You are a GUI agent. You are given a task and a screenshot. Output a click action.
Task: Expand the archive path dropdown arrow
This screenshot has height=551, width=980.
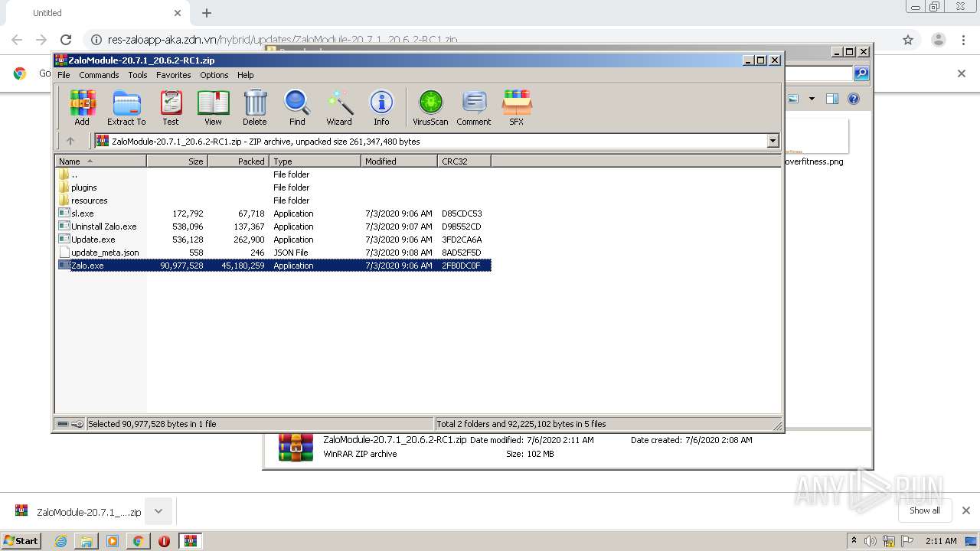[773, 141]
